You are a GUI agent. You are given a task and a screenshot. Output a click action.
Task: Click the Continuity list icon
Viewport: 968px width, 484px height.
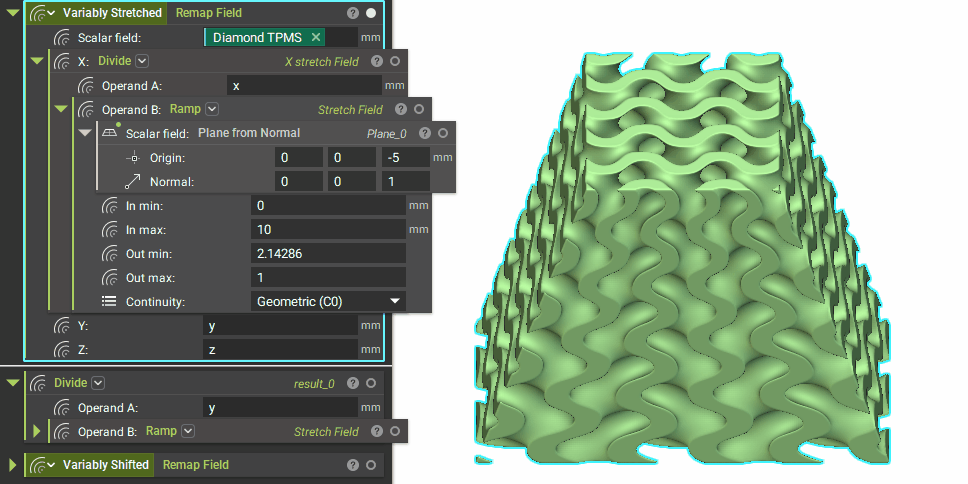pyautogui.click(x=109, y=301)
